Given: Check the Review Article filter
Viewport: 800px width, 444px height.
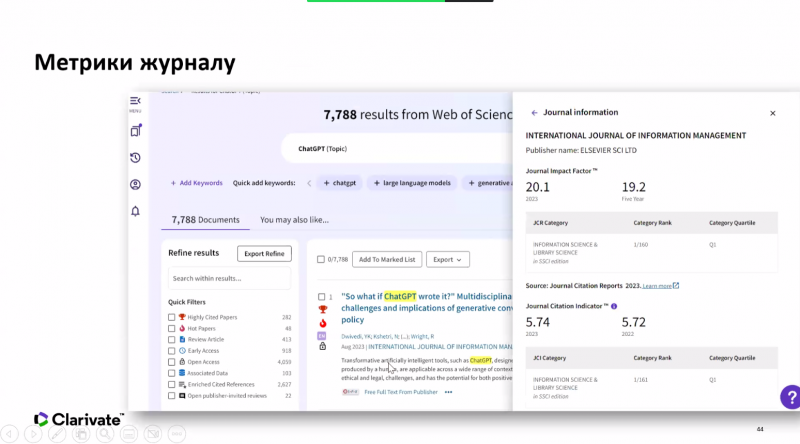Looking at the screenshot, I should point(171,339).
